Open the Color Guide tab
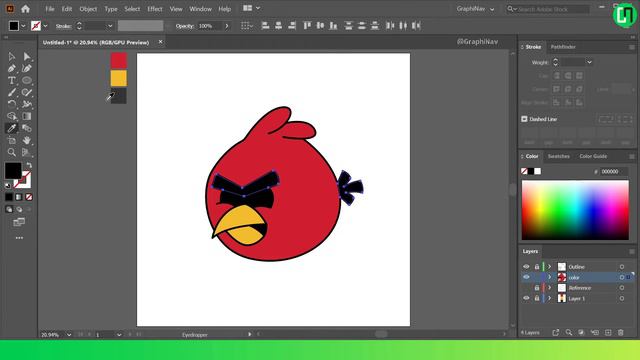640x360 pixels. point(593,156)
